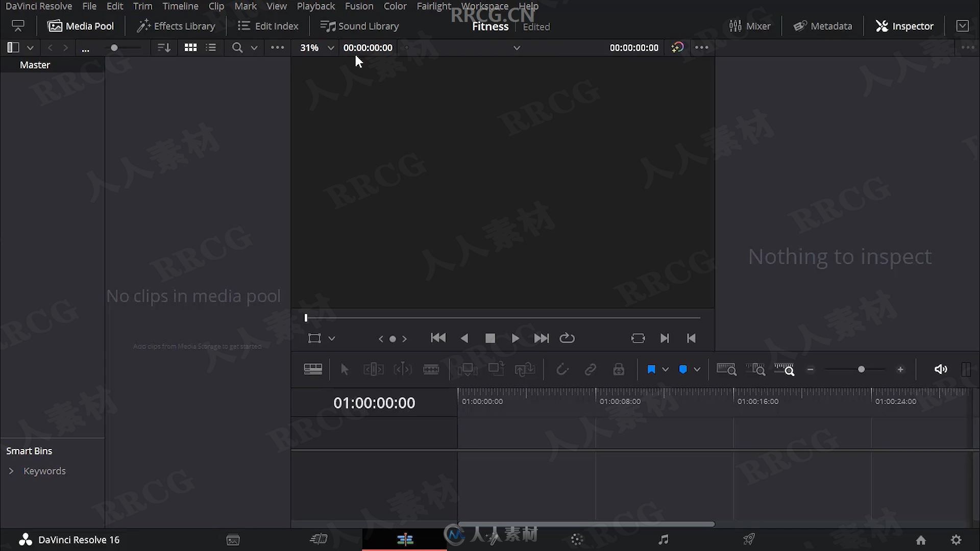Image resolution: width=980 pixels, height=551 pixels.
Task: Toggle the Media Pool panel button
Action: (x=81, y=26)
